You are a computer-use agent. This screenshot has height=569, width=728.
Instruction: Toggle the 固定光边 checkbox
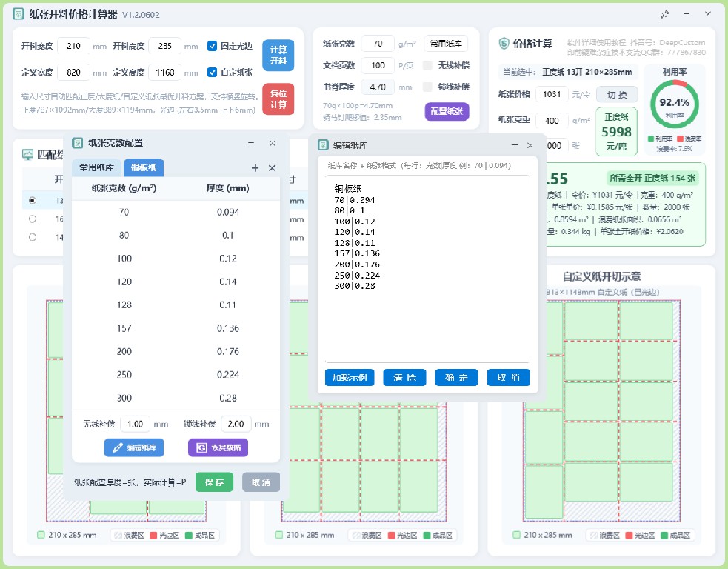click(212, 46)
